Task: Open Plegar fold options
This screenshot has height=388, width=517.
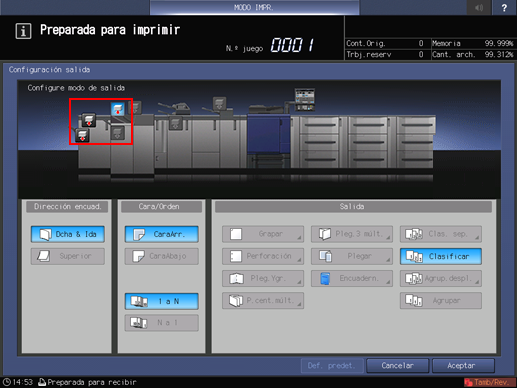Action: pyautogui.click(x=352, y=256)
